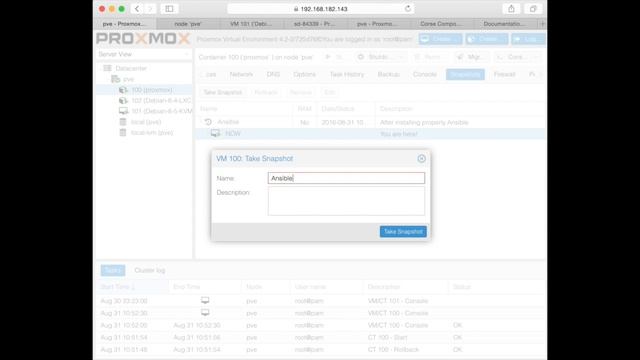Viewport: 640px width, 360px height.
Task: Click the 192.168.182.143 address bar
Action: tap(320, 9)
